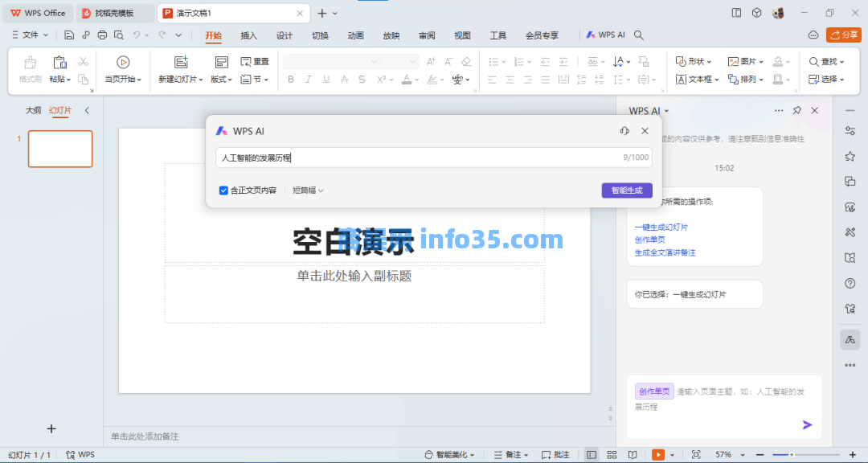The width and height of the screenshot is (868, 463).
Task: Open Print Preview icon
Action: click(x=118, y=35)
